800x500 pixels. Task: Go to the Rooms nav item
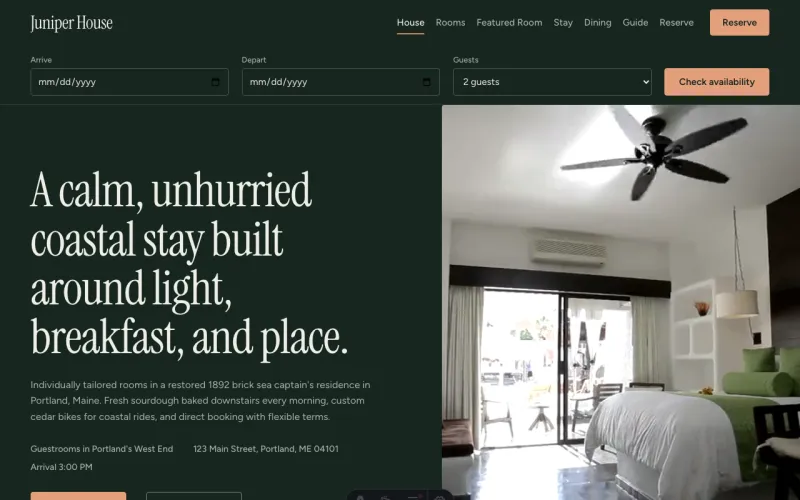(x=451, y=22)
